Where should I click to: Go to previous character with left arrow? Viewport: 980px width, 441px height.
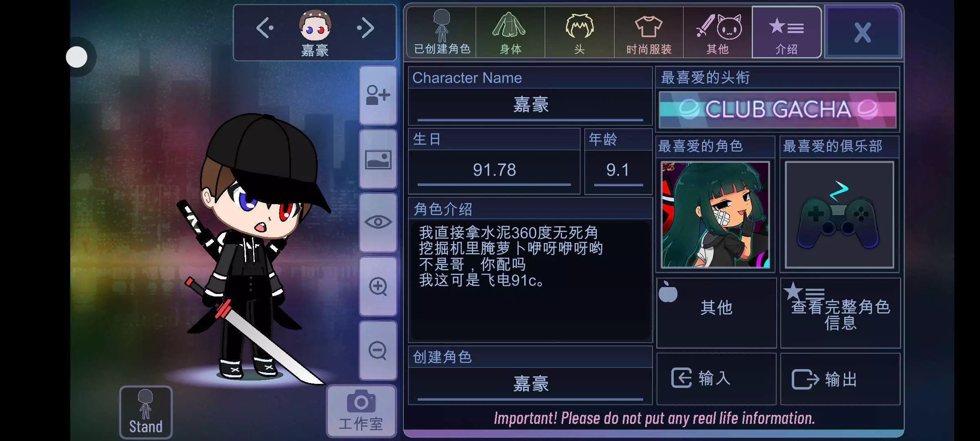click(265, 28)
